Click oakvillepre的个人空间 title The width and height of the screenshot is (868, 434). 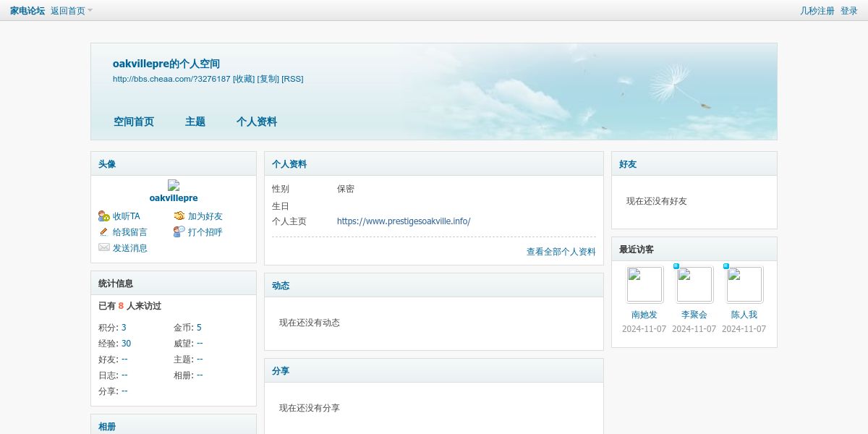(166, 64)
